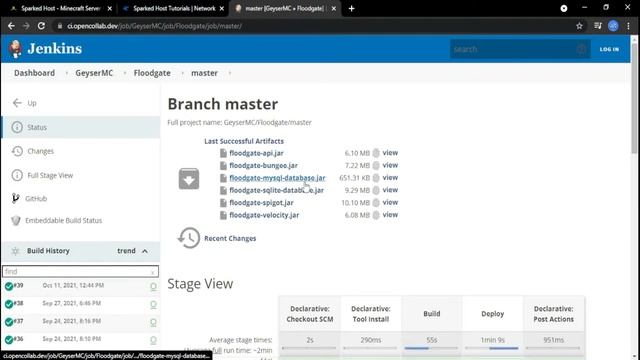The image size is (640, 360).
Task: Download floodgate-spigot.jar artifact
Action: [x=261, y=203]
